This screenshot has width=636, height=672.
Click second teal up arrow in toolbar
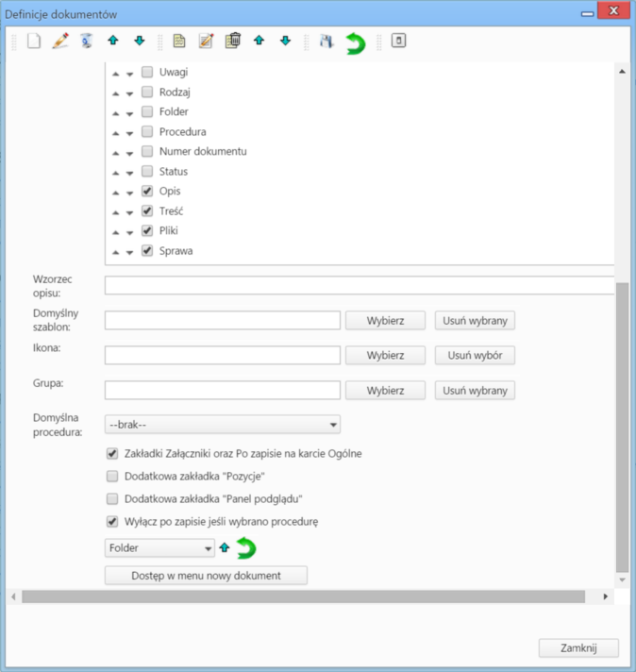(259, 41)
